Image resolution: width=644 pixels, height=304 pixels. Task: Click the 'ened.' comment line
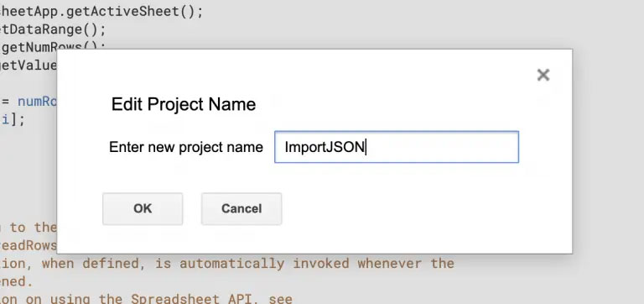tap(16, 281)
